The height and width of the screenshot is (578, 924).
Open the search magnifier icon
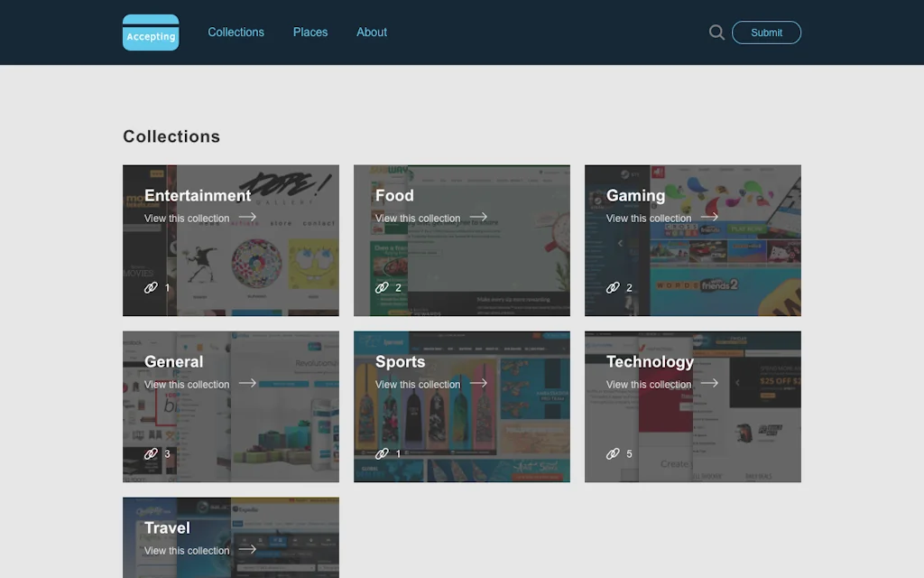coord(716,32)
